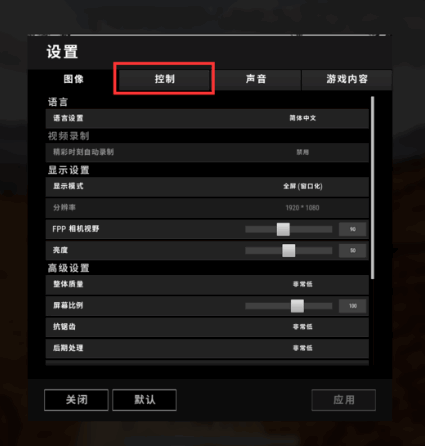Change the 抗锯齿 quality value
The height and width of the screenshot is (446, 425).
pyautogui.click(x=302, y=327)
